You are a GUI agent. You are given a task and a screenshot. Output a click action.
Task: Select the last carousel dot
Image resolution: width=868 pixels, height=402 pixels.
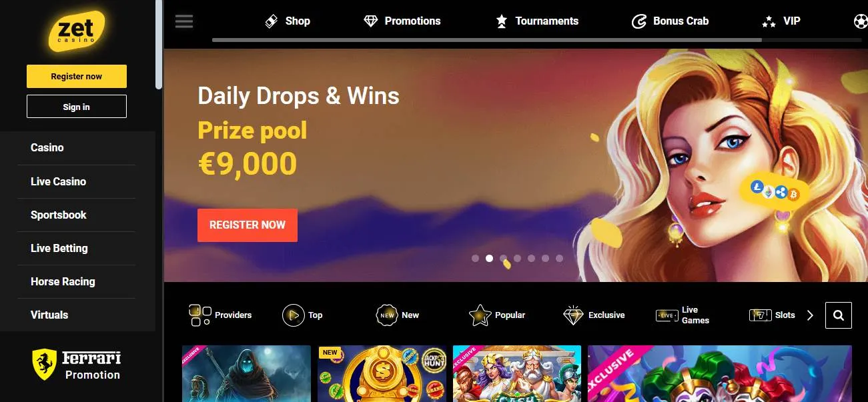point(559,258)
